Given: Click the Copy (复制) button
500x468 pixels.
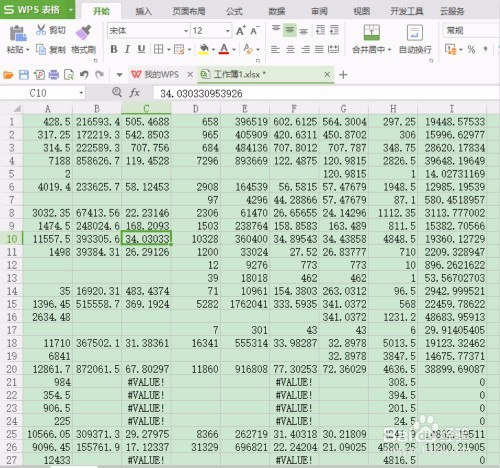Looking at the screenshot, I should 51,50.
